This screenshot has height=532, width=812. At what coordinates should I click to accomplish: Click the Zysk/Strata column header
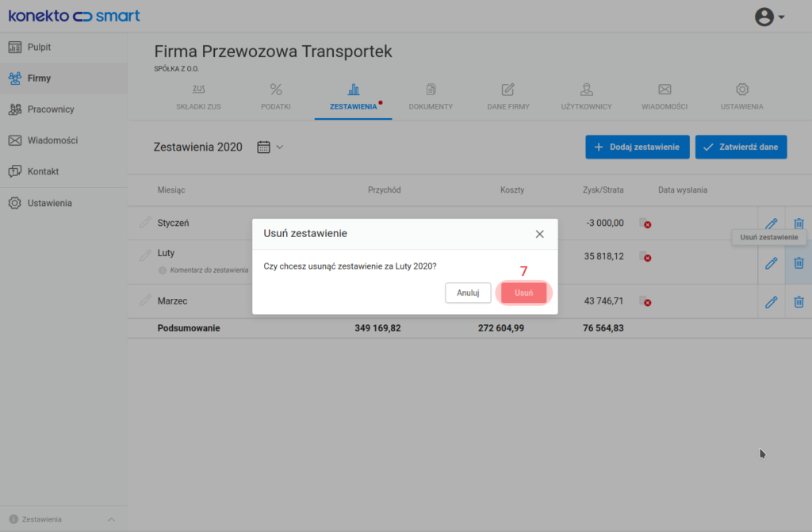[603, 190]
